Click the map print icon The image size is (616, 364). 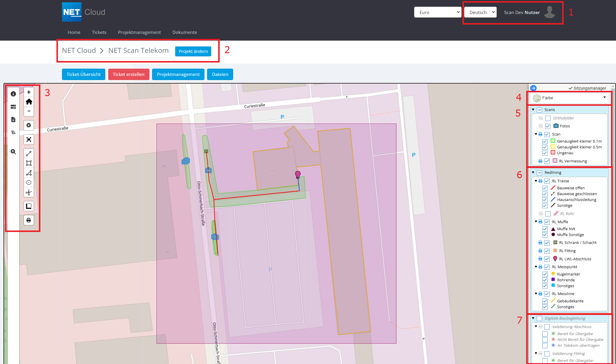[29, 220]
